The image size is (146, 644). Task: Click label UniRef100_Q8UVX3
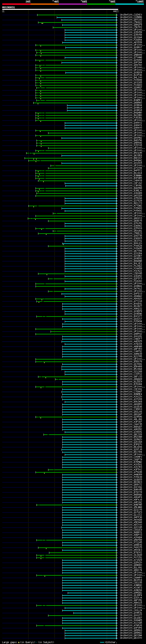(x=131, y=218)
